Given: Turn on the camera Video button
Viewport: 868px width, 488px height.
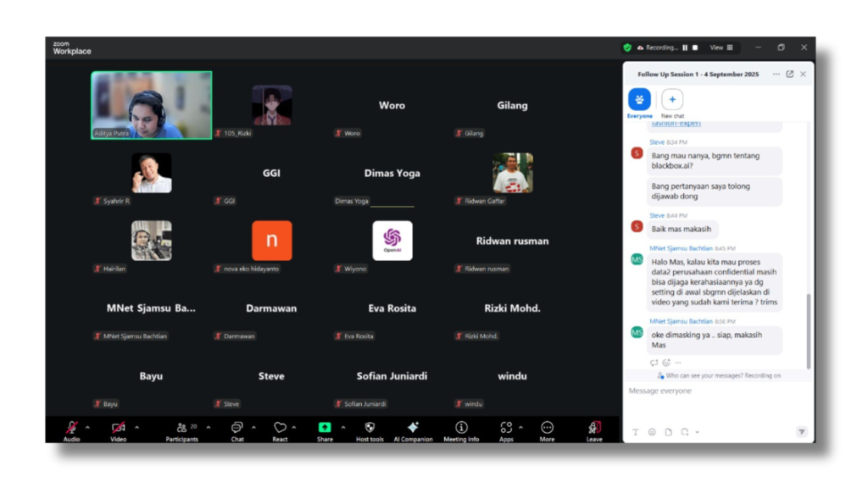Looking at the screenshot, I should 119,428.
